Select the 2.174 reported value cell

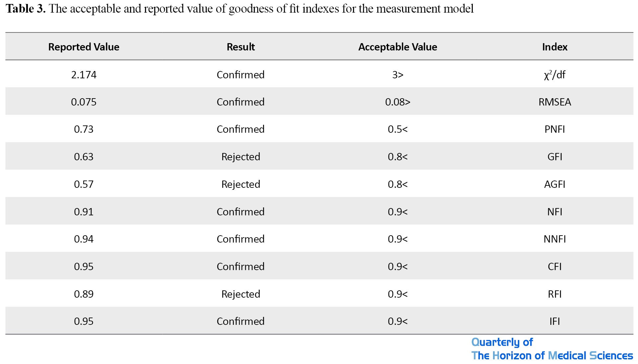click(84, 75)
